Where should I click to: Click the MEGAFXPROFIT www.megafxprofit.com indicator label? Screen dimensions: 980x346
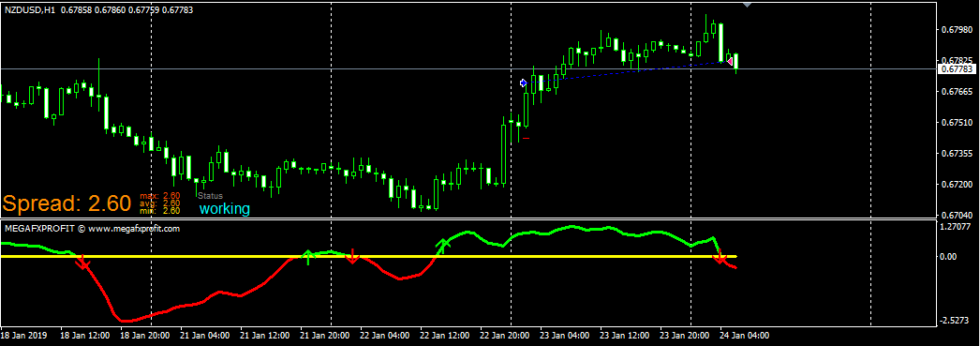click(93, 229)
